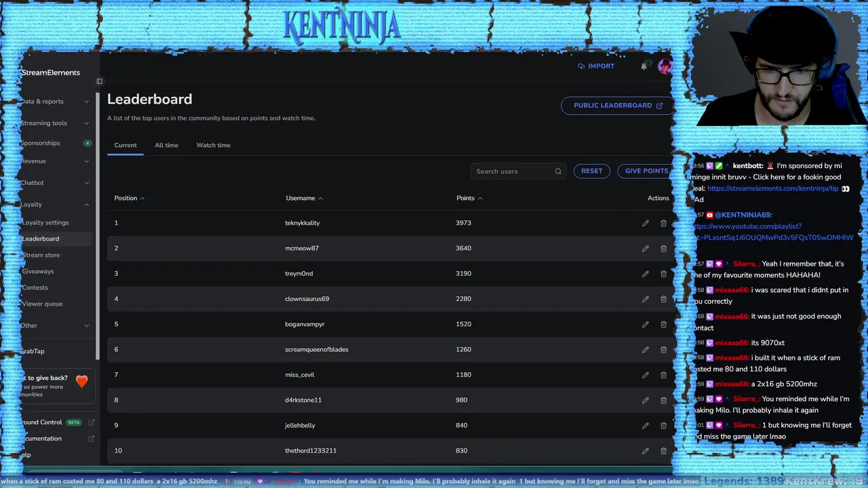Image resolution: width=868 pixels, height=488 pixels.
Task: Select username teknykkality
Action: pos(302,223)
